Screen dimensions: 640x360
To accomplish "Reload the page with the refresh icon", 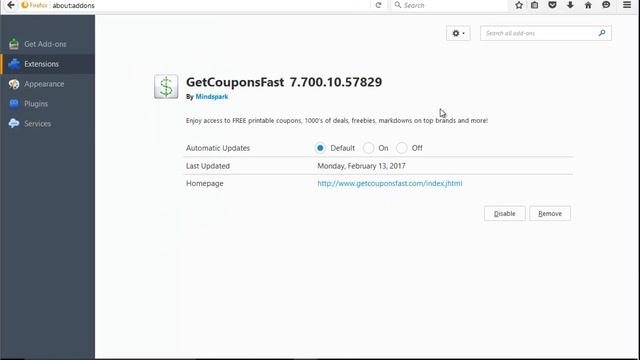I will 378,5.
